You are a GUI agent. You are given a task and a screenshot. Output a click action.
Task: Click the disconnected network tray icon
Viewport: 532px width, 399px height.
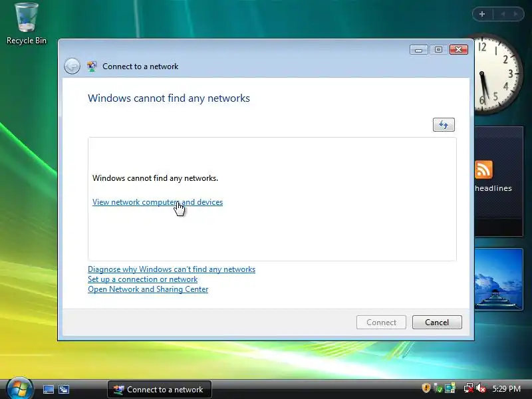pos(469,388)
